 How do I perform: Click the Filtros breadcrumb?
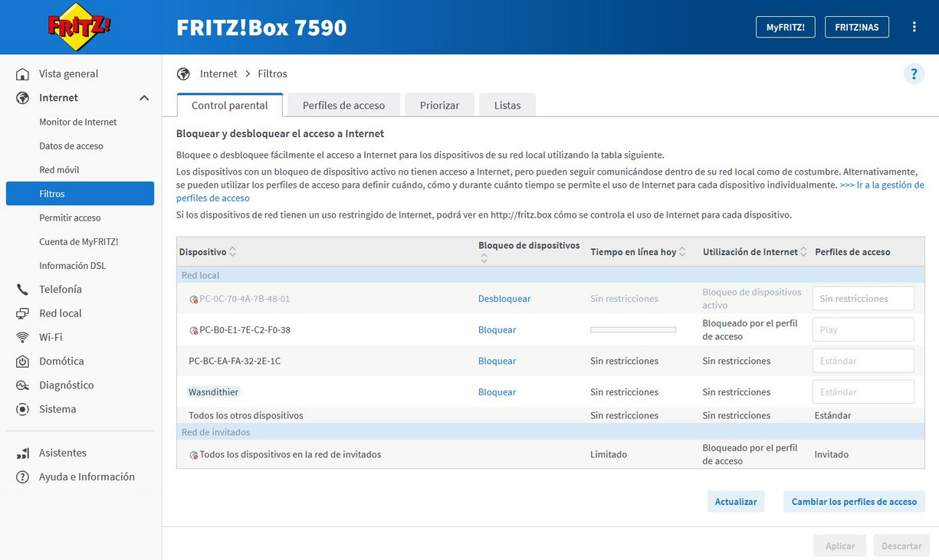click(x=273, y=74)
